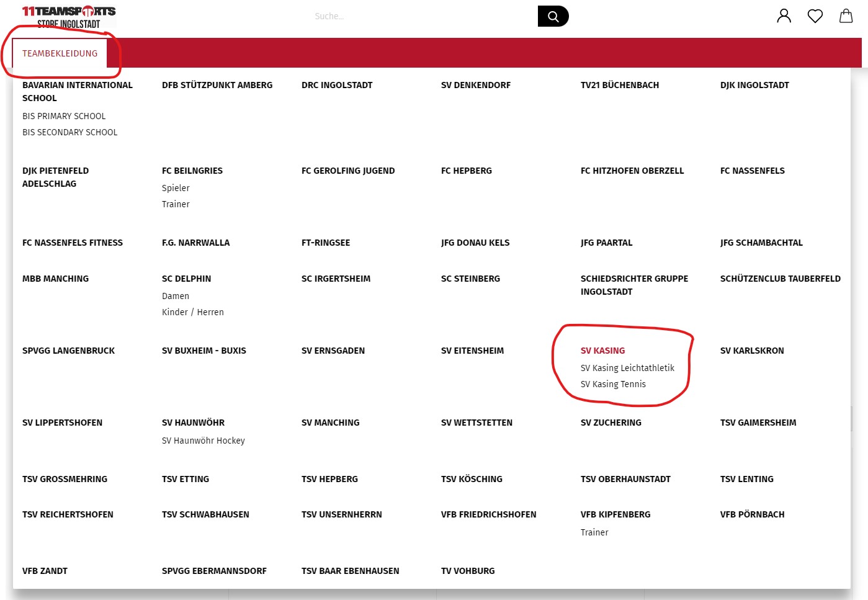Select Spieler under FC Beilngries
The height and width of the screenshot is (600, 868).
[x=176, y=188]
